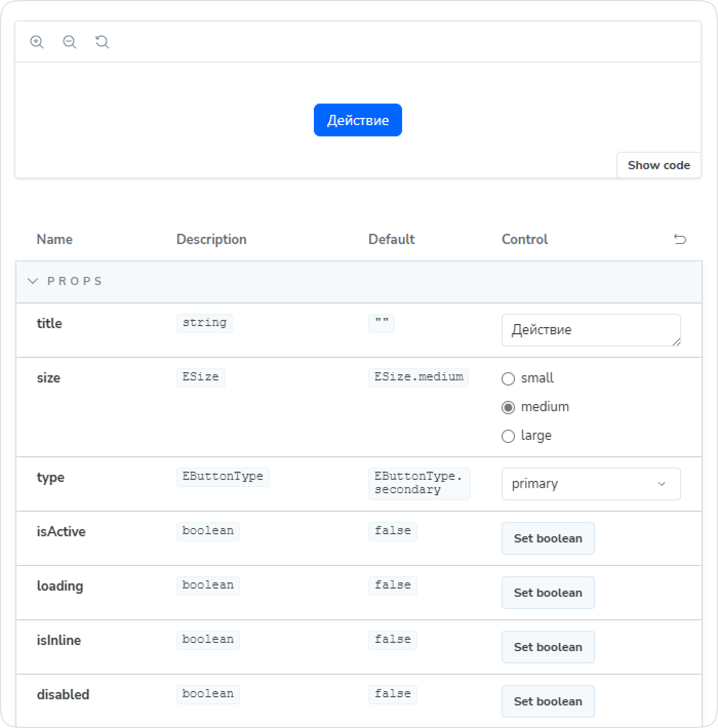Select the large size radio button
718x728 pixels.
tap(508, 436)
